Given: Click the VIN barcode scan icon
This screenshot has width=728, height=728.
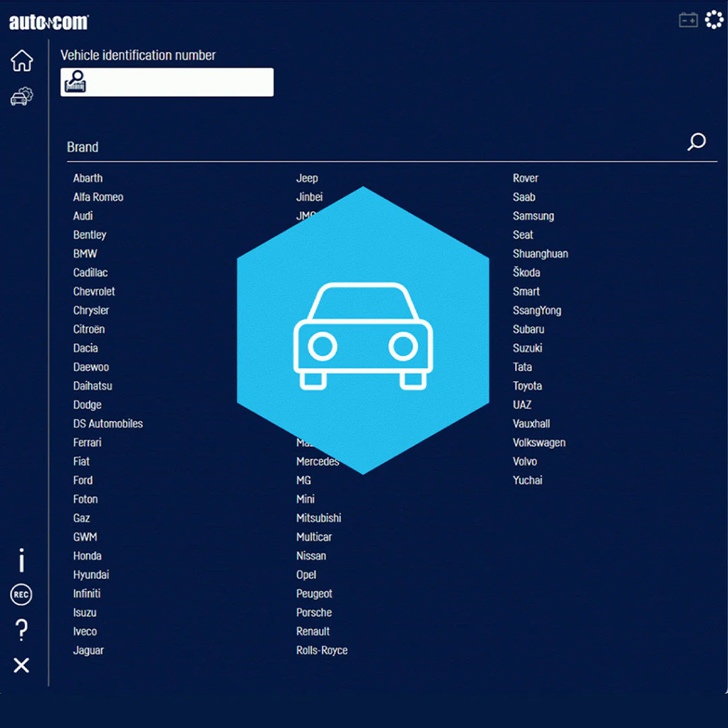Looking at the screenshot, I should click(x=75, y=82).
